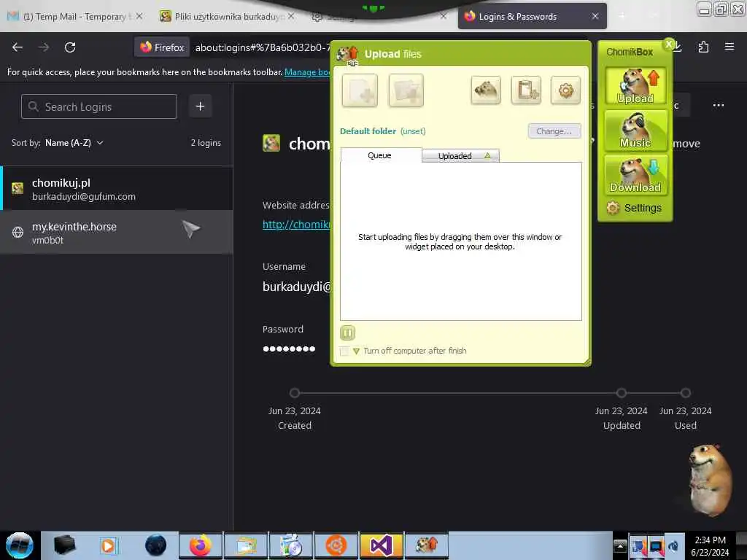Enable Turn off computer after finish
The width and height of the screenshot is (747, 560).
(344, 351)
